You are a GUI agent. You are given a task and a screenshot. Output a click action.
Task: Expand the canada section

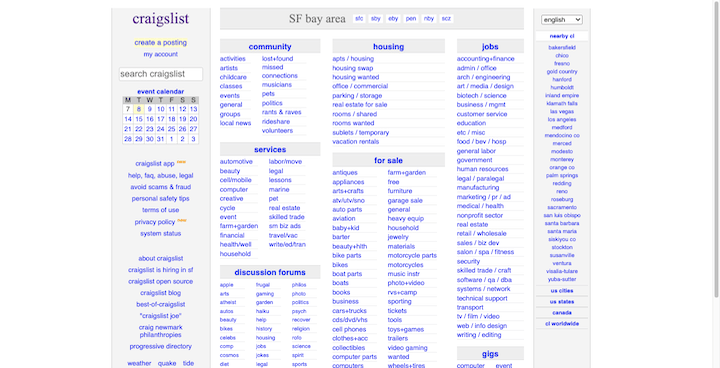click(x=562, y=313)
